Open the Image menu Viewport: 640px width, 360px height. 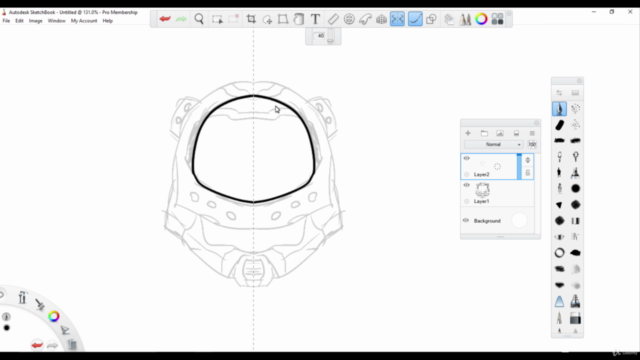36,21
